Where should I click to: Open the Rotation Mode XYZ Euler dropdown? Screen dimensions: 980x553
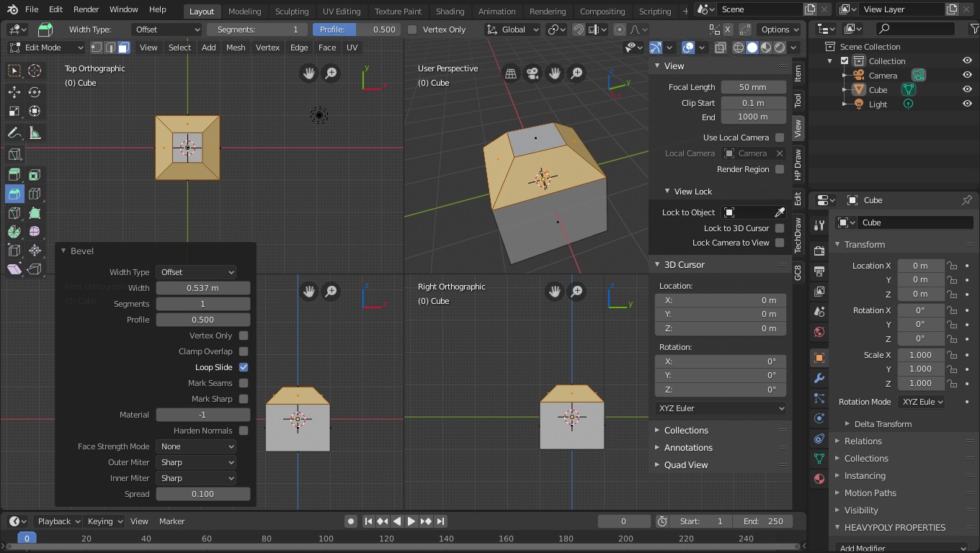pos(922,402)
